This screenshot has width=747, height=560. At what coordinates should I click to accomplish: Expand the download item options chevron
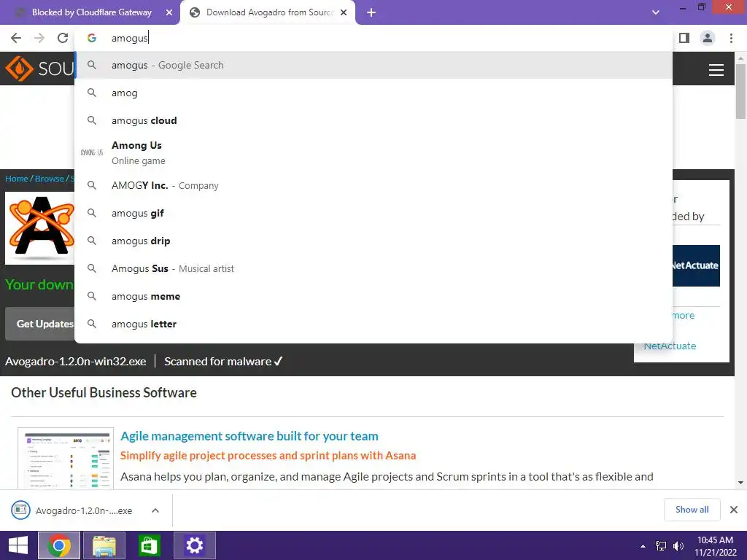point(155,510)
